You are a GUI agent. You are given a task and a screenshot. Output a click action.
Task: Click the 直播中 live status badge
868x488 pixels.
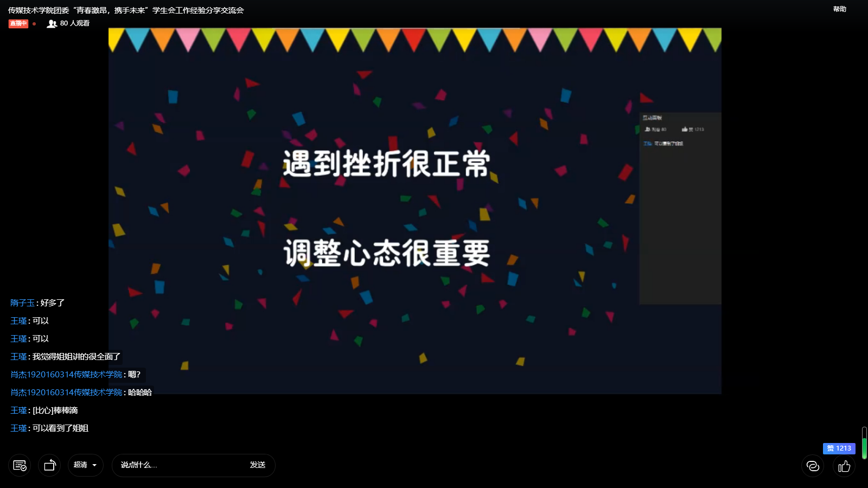pyautogui.click(x=18, y=23)
